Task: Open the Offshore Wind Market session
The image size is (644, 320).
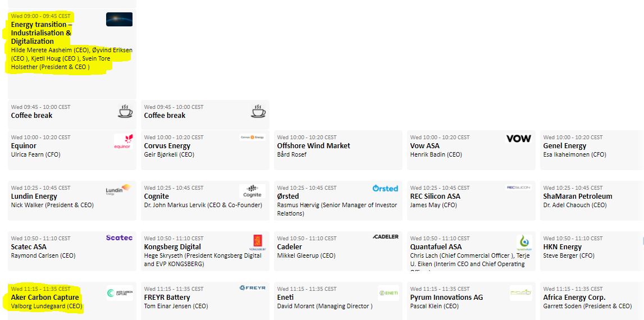Action: pyautogui.click(x=313, y=146)
